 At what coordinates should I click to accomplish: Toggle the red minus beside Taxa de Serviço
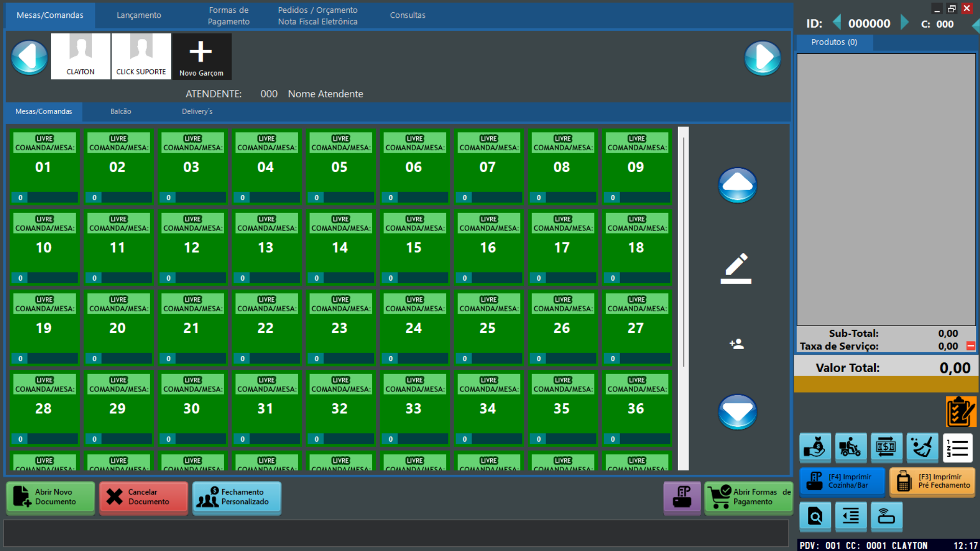970,346
